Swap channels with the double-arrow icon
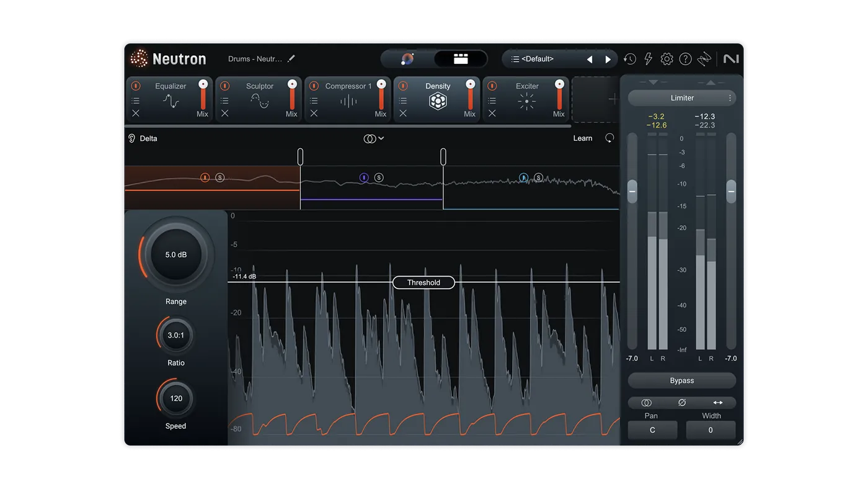Screen dimensions: 868x489 click(x=718, y=403)
